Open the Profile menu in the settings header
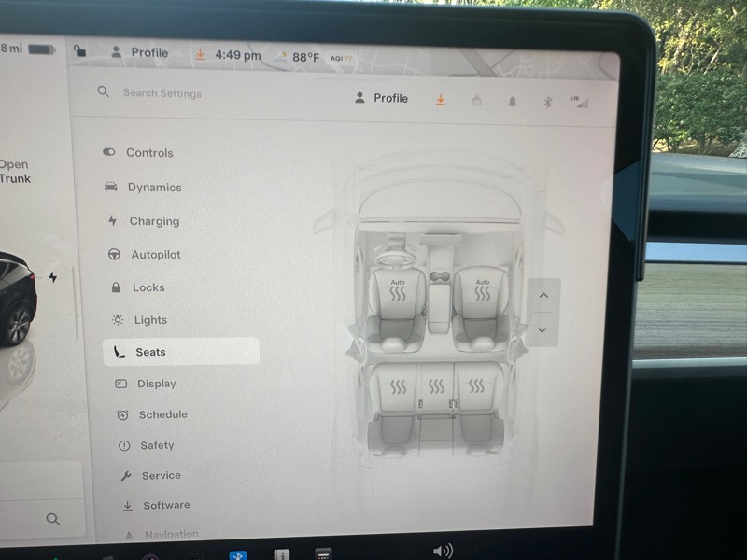The image size is (747, 560). pyautogui.click(x=382, y=98)
